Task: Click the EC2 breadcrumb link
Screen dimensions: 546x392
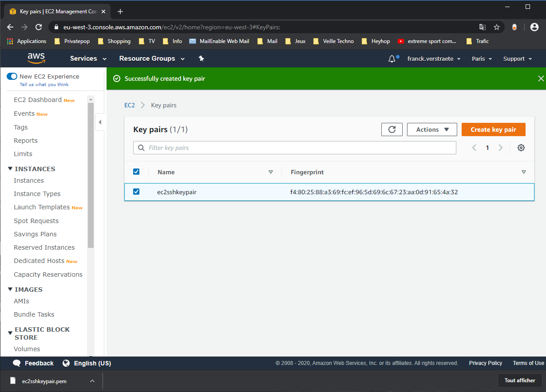Action: pyautogui.click(x=130, y=105)
